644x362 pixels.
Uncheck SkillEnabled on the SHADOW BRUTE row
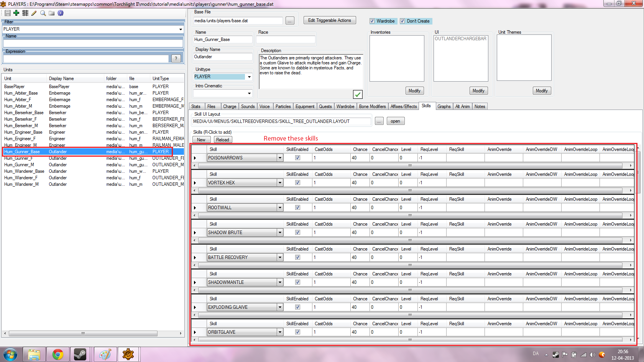point(297,233)
